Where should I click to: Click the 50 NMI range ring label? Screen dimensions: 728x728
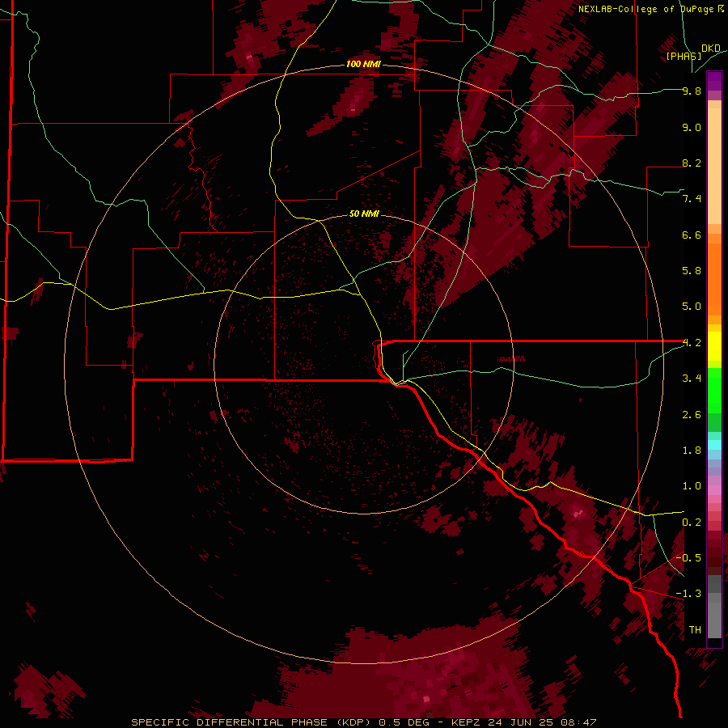point(364,214)
